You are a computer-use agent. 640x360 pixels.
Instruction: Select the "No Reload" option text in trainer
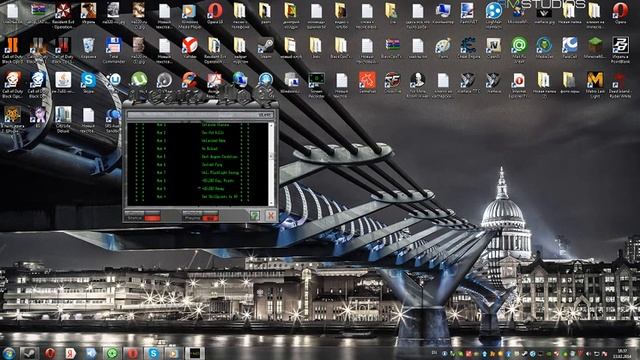(x=210, y=149)
